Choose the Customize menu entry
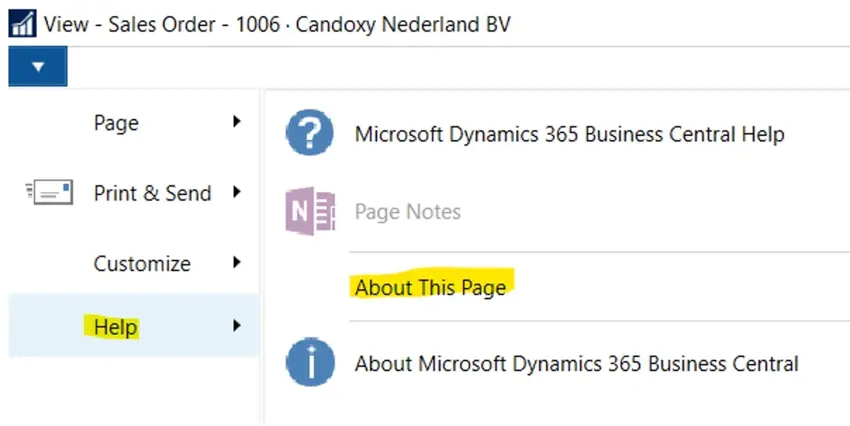 click(142, 264)
